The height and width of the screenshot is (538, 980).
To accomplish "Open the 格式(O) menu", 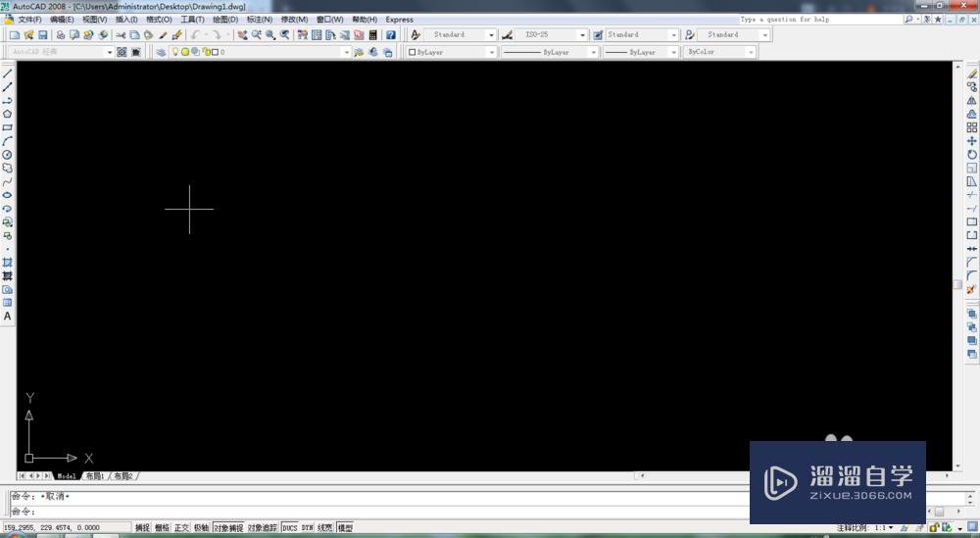I will click(x=159, y=20).
